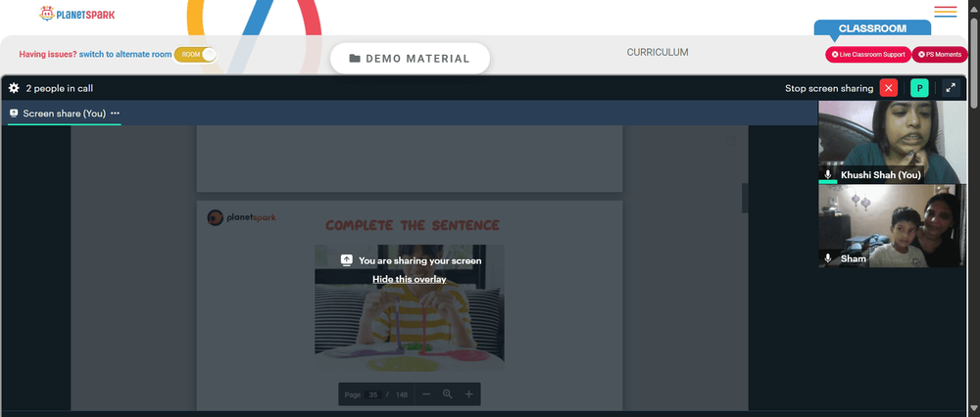Open the Screen share tab options ellipsis
The width and height of the screenshot is (980, 417).
(x=115, y=113)
